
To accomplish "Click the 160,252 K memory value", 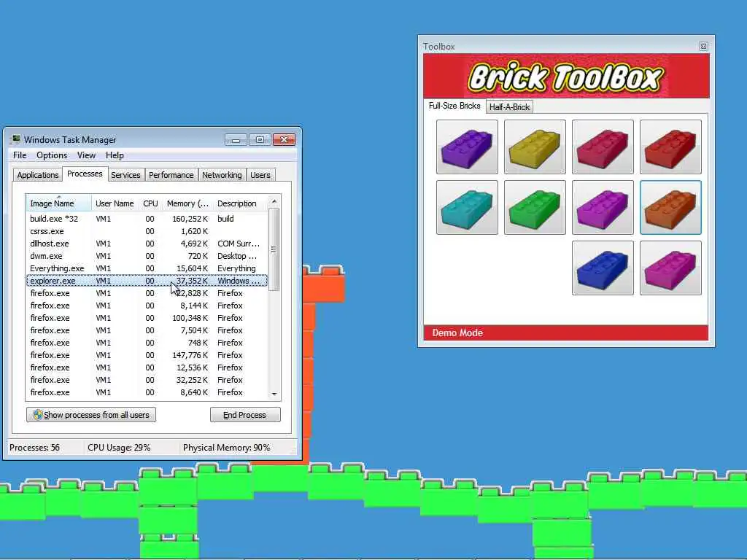I will coord(190,219).
